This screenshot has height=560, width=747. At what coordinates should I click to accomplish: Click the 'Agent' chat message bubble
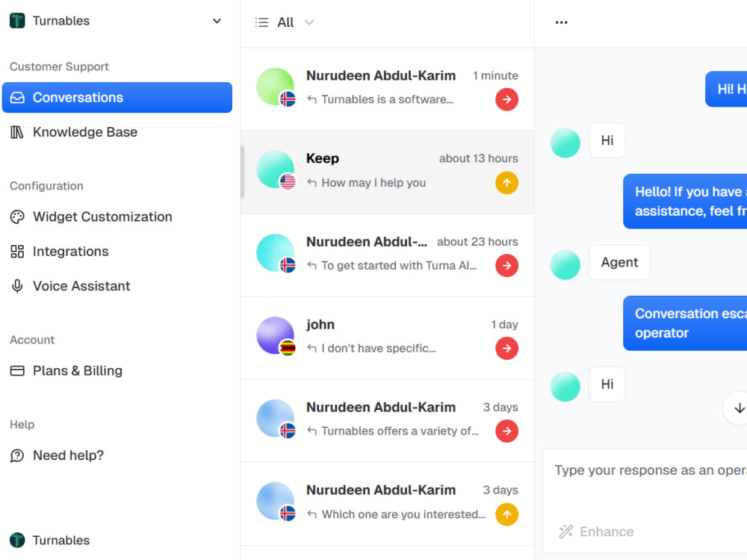[619, 262]
